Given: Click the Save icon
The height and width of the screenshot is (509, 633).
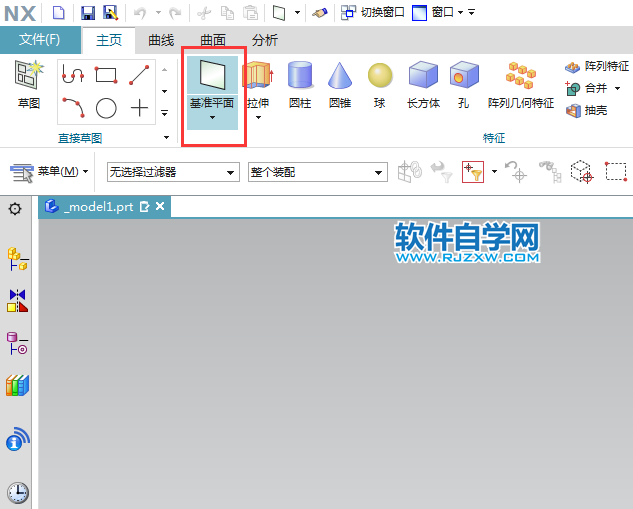Looking at the screenshot, I should pyautogui.click(x=88, y=13).
